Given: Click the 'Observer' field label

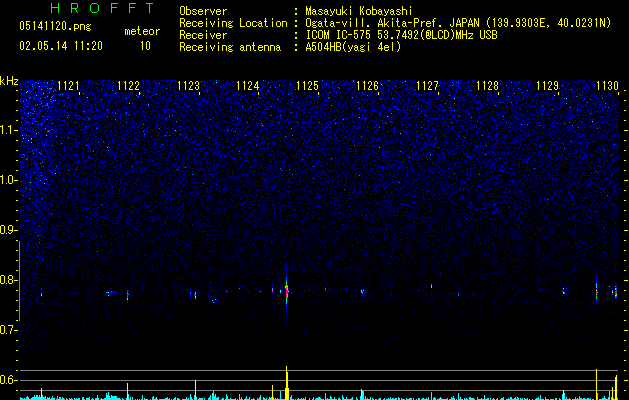Looking at the screenshot, I should click(x=203, y=11).
